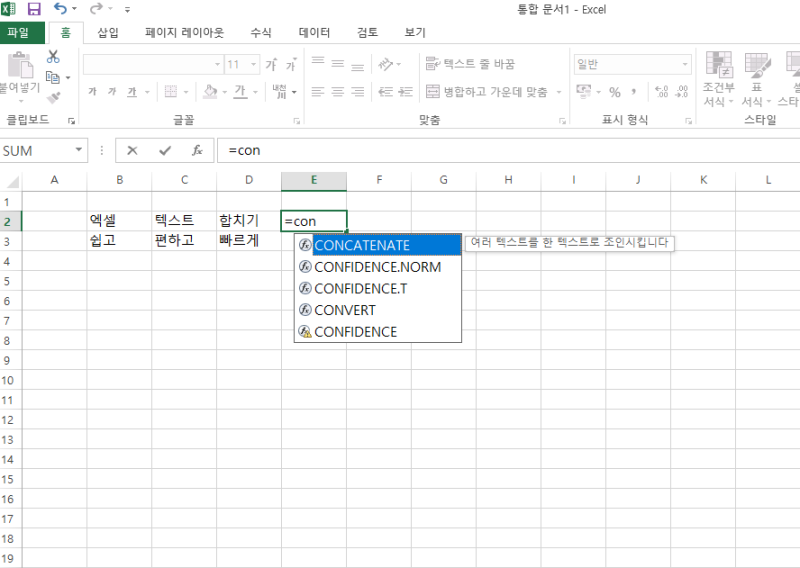Viewport: 800px width, 568px height.
Task: Switch to the 데이터 tab
Action: pos(314,33)
